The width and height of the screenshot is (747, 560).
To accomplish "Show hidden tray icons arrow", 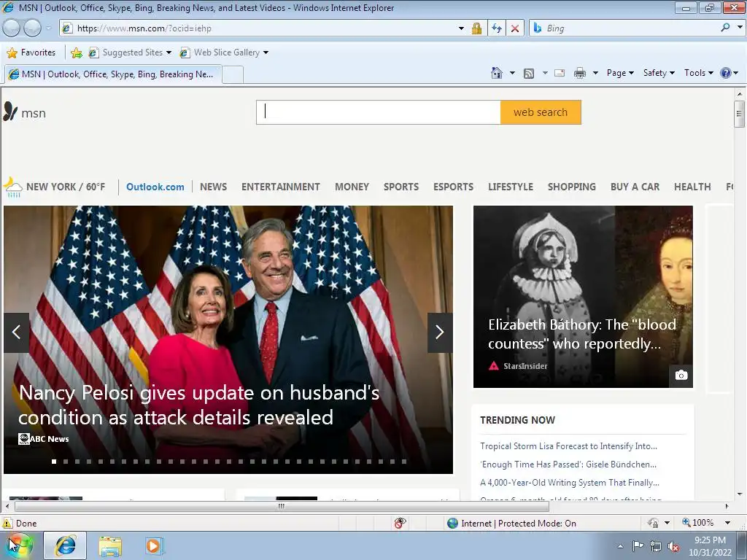I will pyautogui.click(x=620, y=547).
